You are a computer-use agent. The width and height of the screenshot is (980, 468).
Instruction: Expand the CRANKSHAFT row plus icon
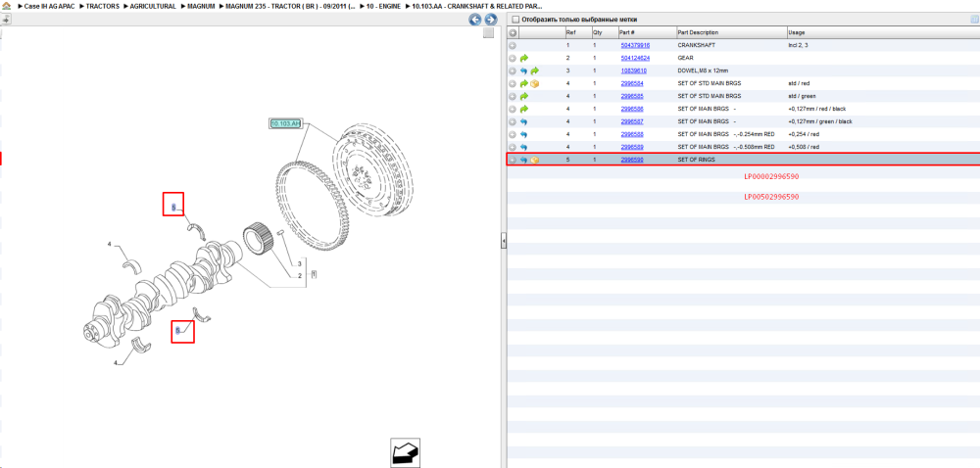tap(513, 46)
